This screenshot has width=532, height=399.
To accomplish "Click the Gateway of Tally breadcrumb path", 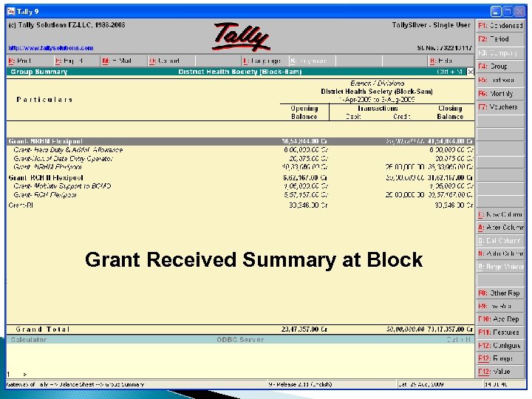I will pos(75,384).
